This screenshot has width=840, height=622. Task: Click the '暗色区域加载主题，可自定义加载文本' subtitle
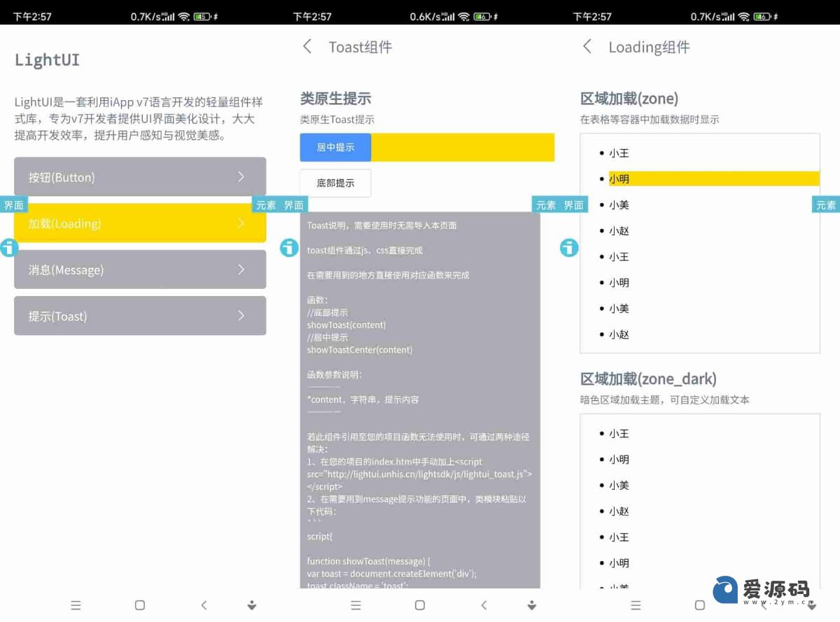click(665, 400)
